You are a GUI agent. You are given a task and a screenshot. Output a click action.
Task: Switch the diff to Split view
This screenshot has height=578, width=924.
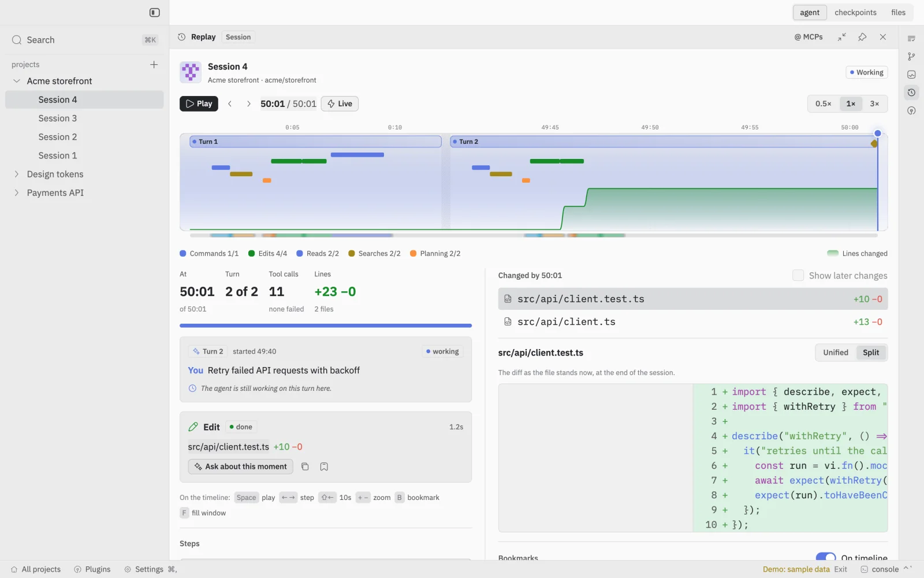tap(871, 353)
